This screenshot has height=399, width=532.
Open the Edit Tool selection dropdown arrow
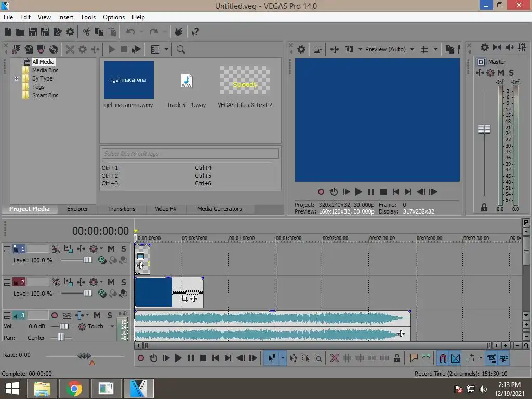coord(283,358)
